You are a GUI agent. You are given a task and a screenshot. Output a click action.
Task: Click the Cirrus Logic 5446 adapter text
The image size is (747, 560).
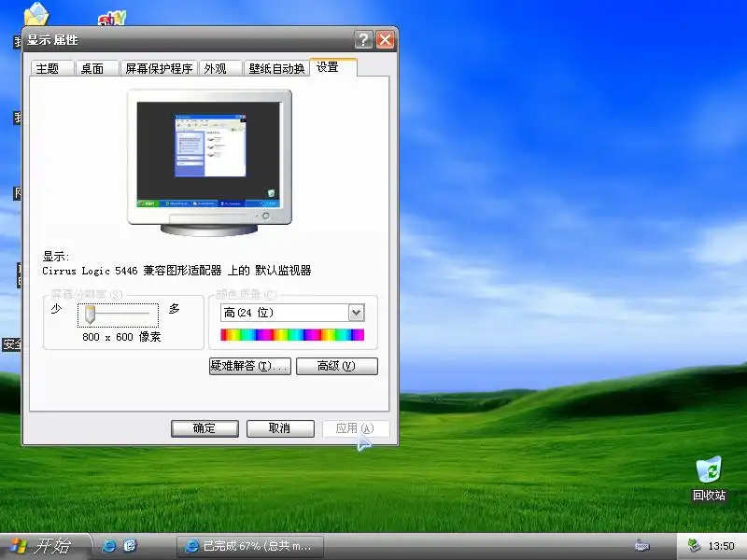pyautogui.click(x=176, y=271)
